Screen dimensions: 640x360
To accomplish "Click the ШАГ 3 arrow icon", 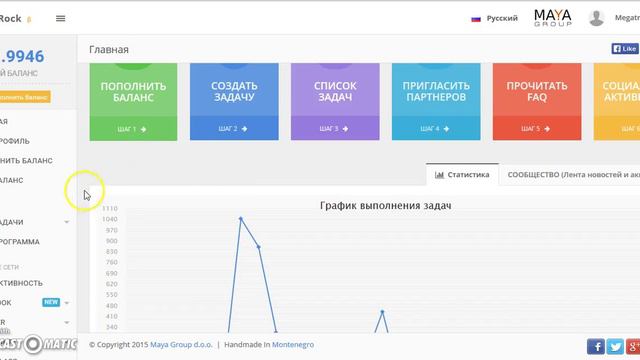I will (x=345, y=129).
